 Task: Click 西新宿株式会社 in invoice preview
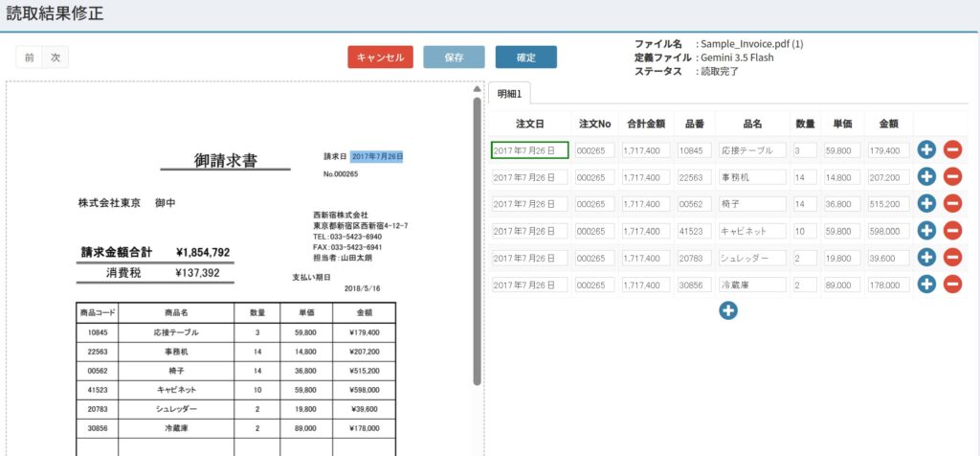coord(341,215)
